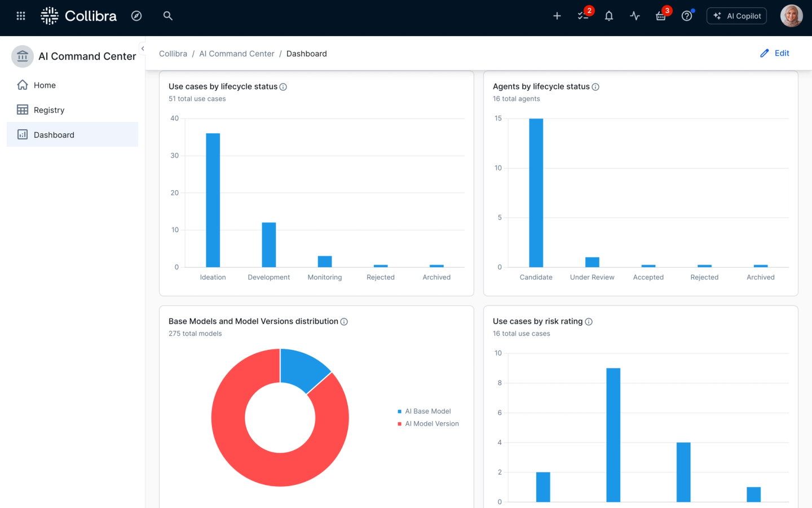
Task: View info tooltip for Use cases by lifecycle status
Action: (283, 86)
